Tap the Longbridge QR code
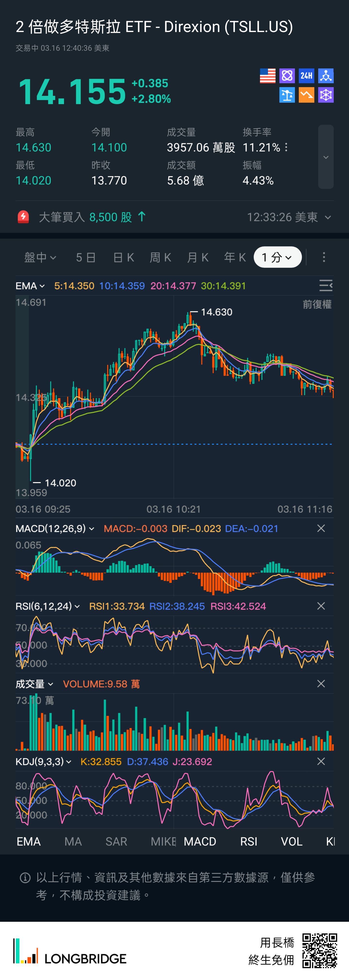This screenshot has width=349, height=980. coord(319,950)
